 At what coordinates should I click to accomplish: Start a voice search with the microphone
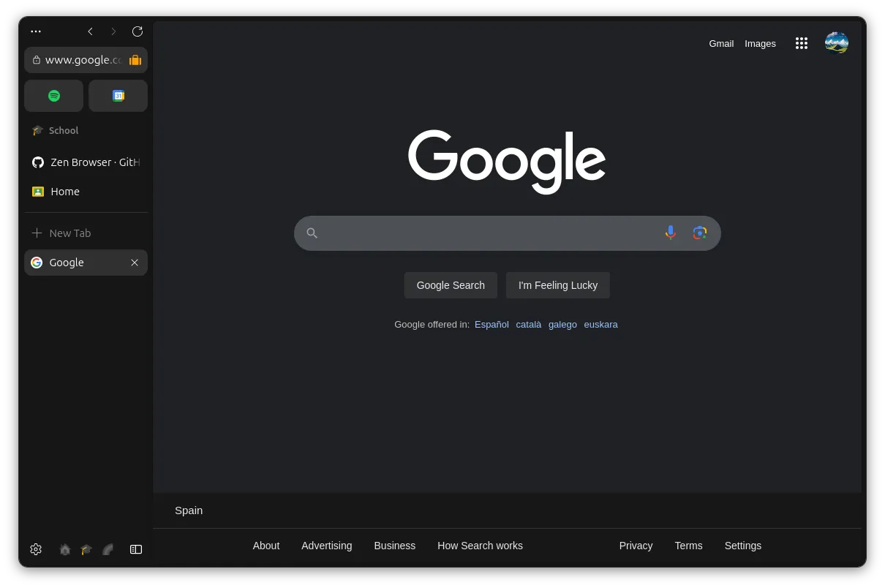(670, 232)
